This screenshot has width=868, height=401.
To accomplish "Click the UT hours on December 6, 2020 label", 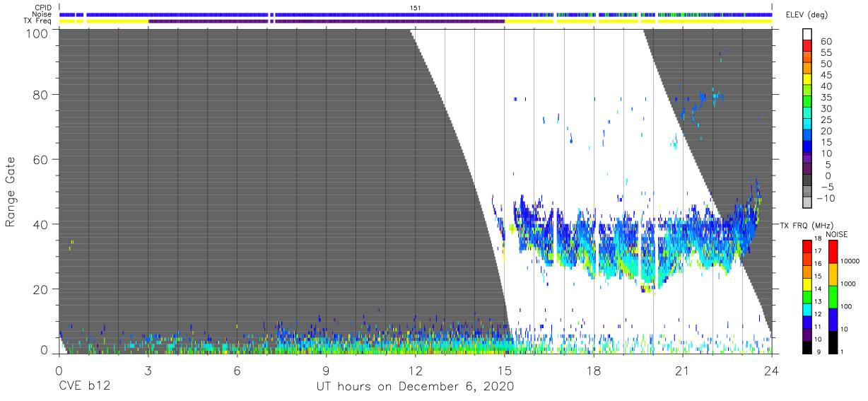I will 415,386.
